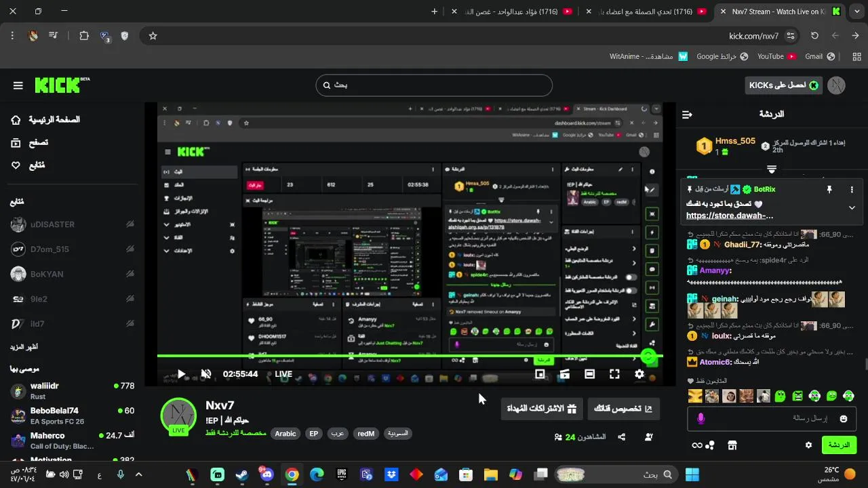868x488 pixels.
Task: Click the customize your channel button
Action: [623, 409]
